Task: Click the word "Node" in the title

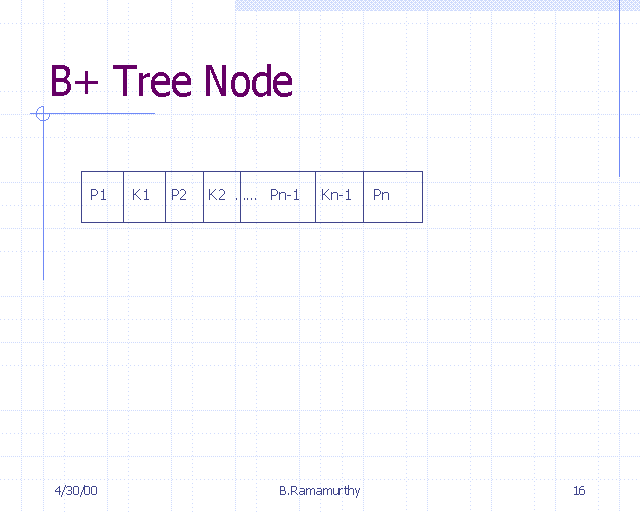Action: tap(250, 81)
